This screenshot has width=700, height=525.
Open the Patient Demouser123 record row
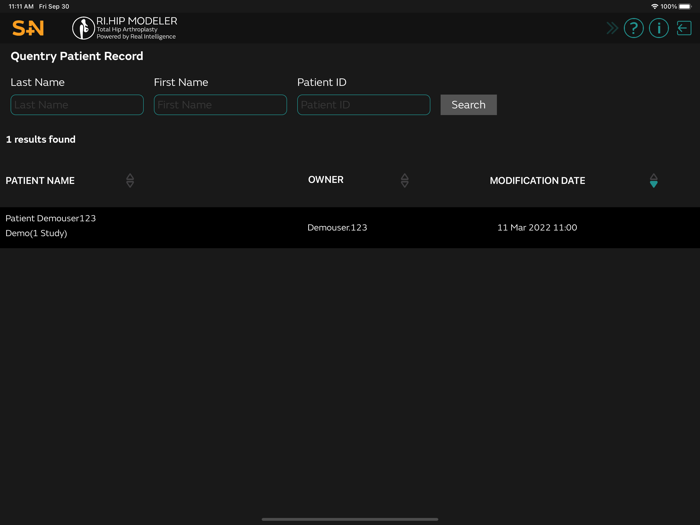click(x=350, y=227)
